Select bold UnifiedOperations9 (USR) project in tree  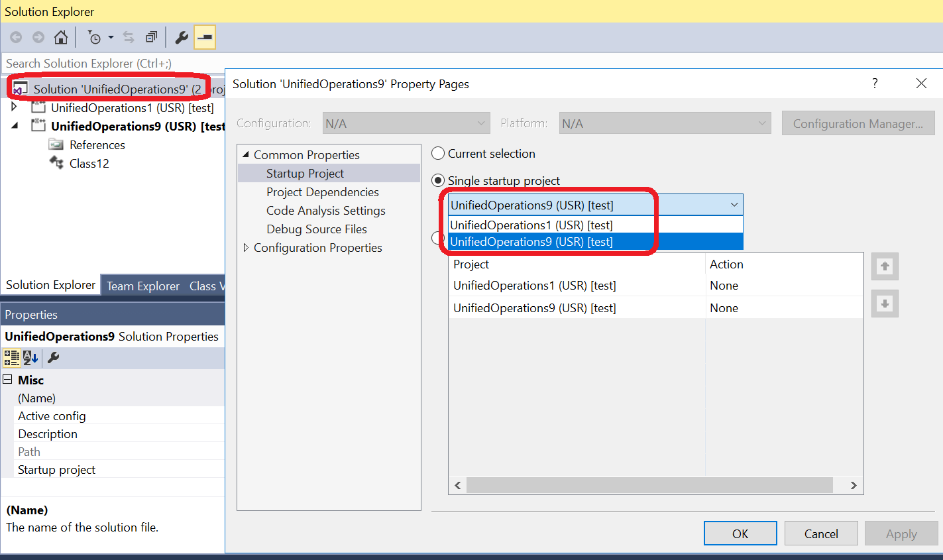pos(138,126)
